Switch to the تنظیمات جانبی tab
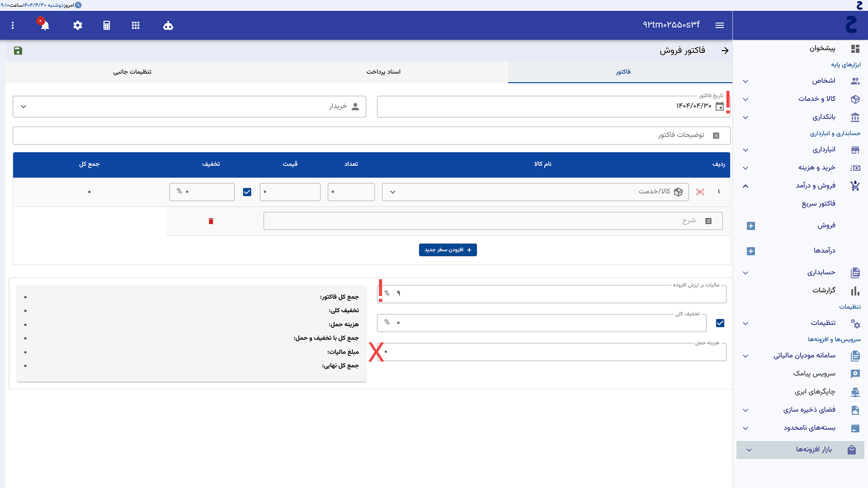Viewport: 868px width, 488px height. tap(132, 72)
